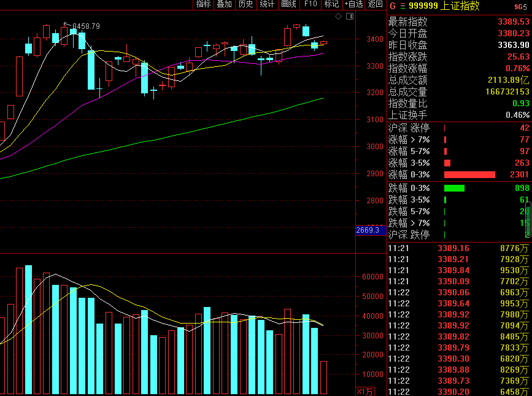Open the 统计 statistics tool
This screenshot has height=396, width=532.
tap(267, 4)
